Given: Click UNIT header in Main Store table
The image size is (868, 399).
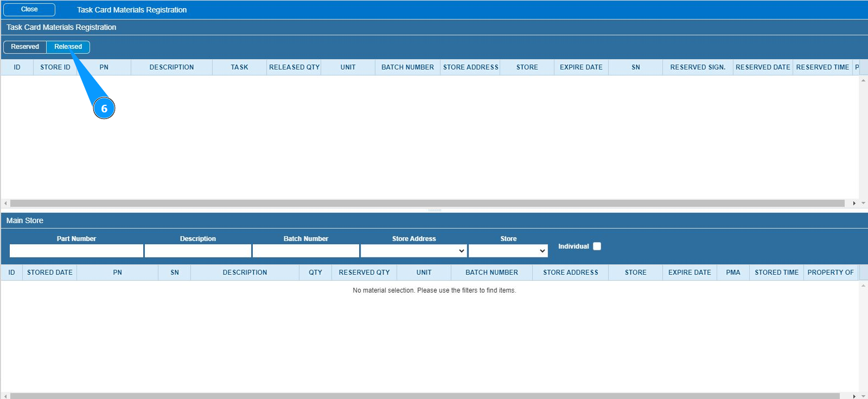Looking at the screenshot, I should (424, 273).
